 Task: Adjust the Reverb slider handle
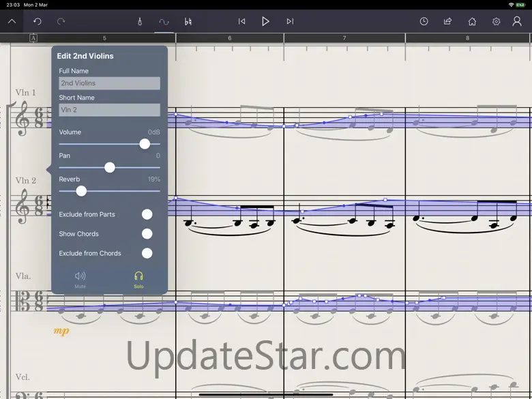pos(81,191)
